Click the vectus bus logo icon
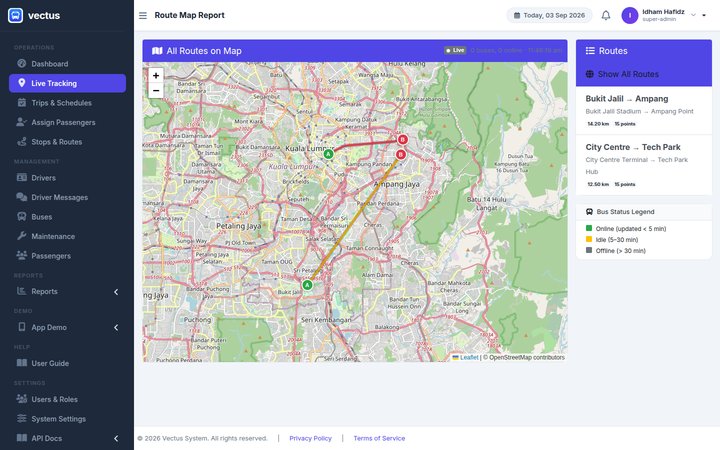Image resolution: width=720 pixels, height=450 pixels. click(x=15, y=15)
